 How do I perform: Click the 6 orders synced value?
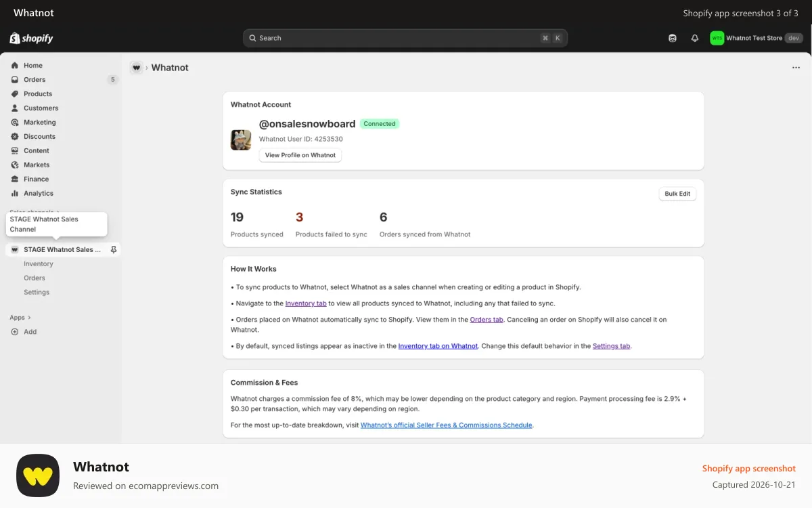point(383,217)
